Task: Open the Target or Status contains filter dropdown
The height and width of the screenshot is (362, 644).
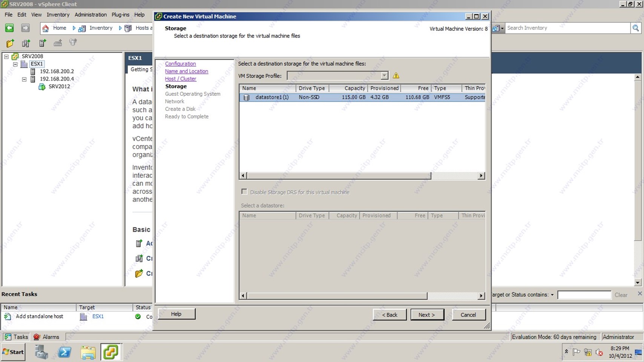Action: pyautogui.click(x=552, y=295)
